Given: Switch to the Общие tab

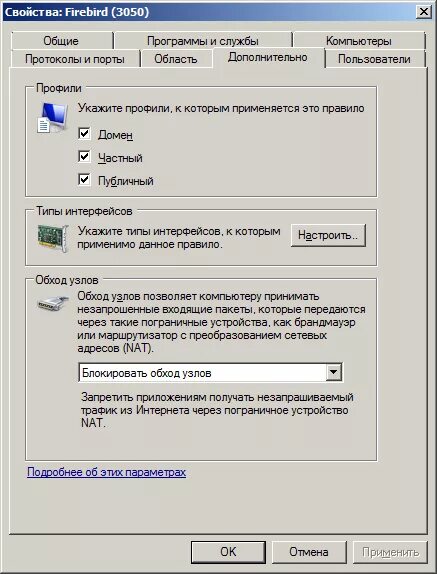Looking at the screenshot, I should (61, 41).
